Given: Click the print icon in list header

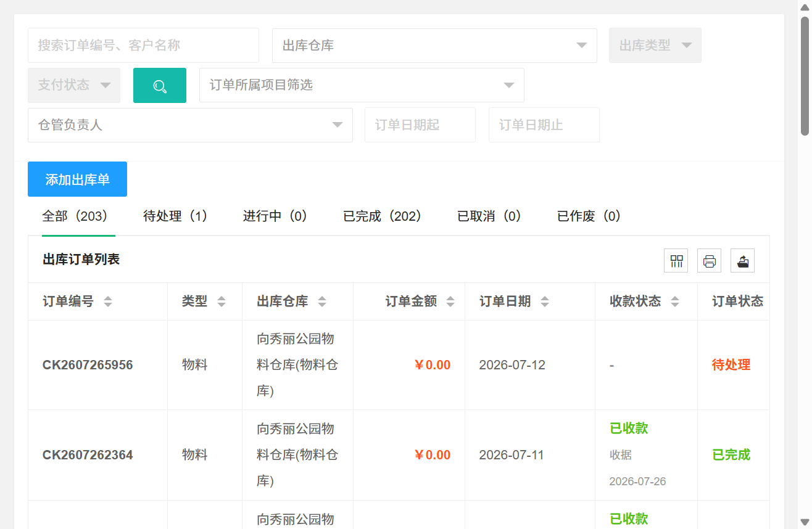Looking at the screenshot, I should click(x=709, y=261).
